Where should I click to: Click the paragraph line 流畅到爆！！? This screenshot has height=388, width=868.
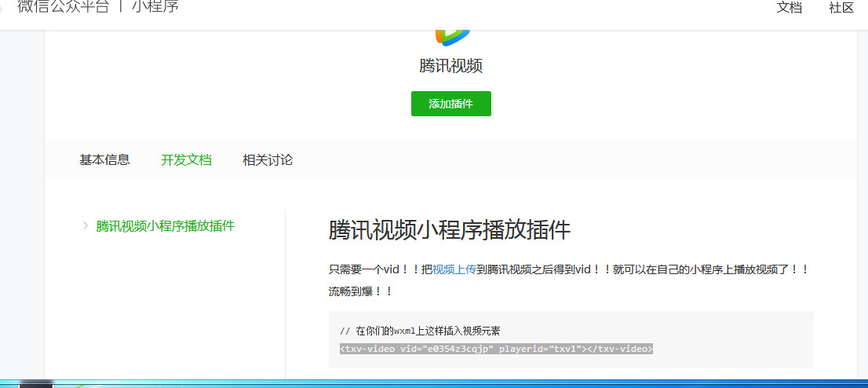pos(360,291)
